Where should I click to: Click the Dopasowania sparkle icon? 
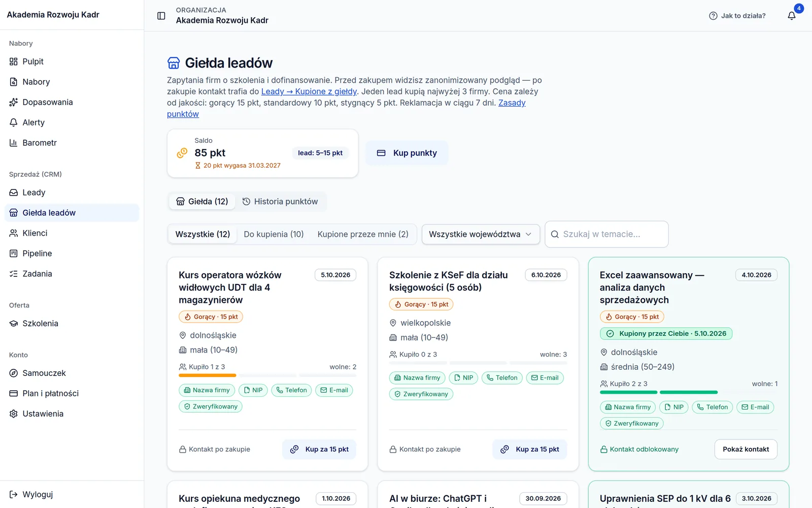pos(14,102)
